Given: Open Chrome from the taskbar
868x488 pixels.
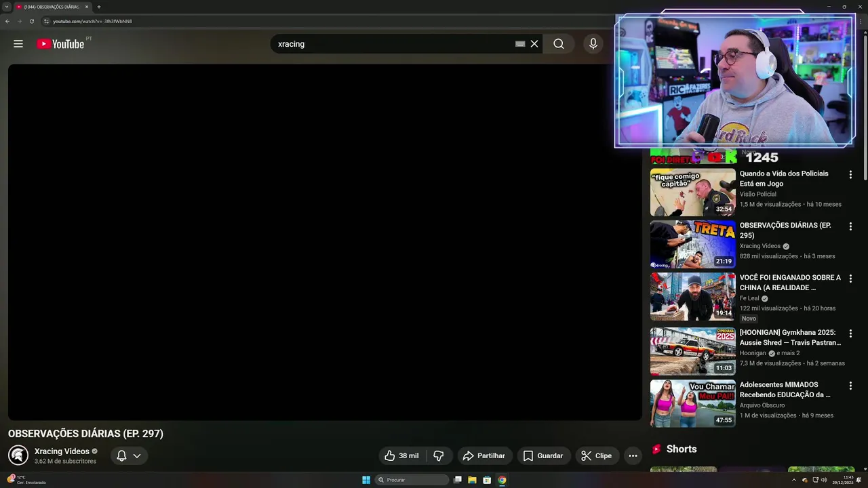Looking at the screenshot, I should [502, 480].
